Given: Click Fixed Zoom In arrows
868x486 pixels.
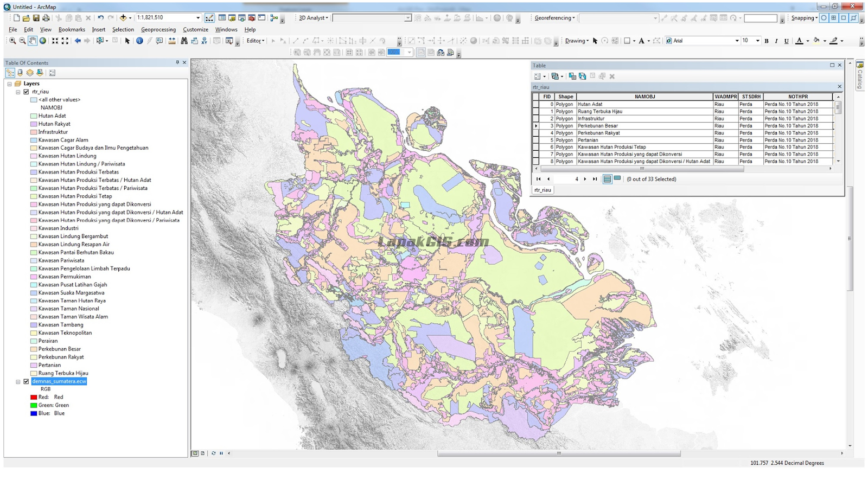Looking at the screenshot, I should (x=55, y=41).
